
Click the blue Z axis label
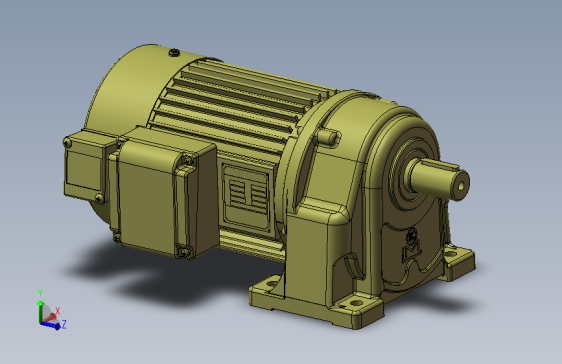coord(64,325)
